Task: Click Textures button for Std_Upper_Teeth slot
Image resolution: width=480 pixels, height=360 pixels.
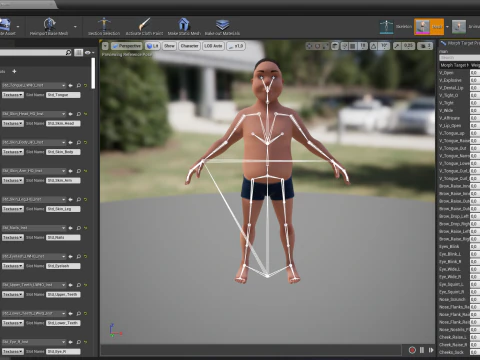Action: [x=13, y=294]
